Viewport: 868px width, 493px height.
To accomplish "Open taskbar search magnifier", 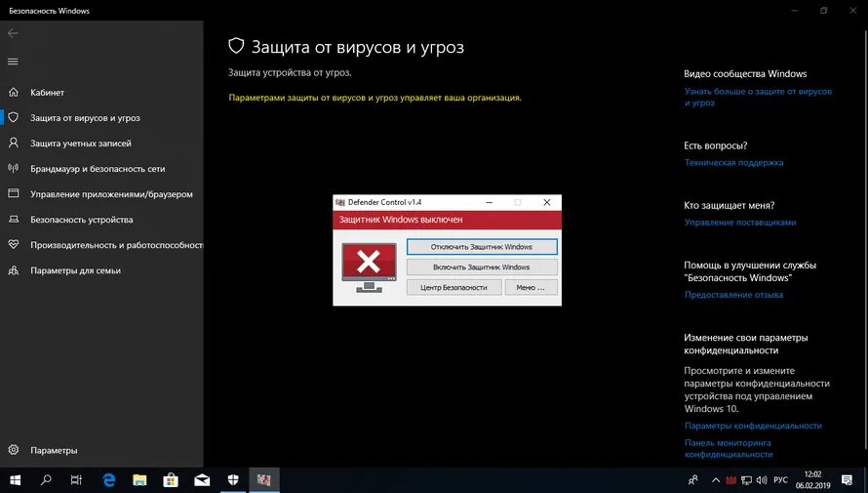I will (46, 480).
